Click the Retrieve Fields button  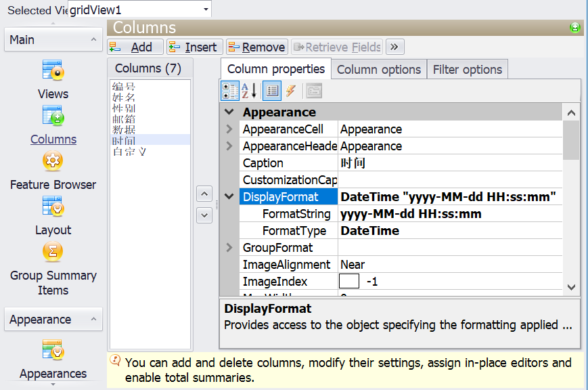tap(337, 47)
